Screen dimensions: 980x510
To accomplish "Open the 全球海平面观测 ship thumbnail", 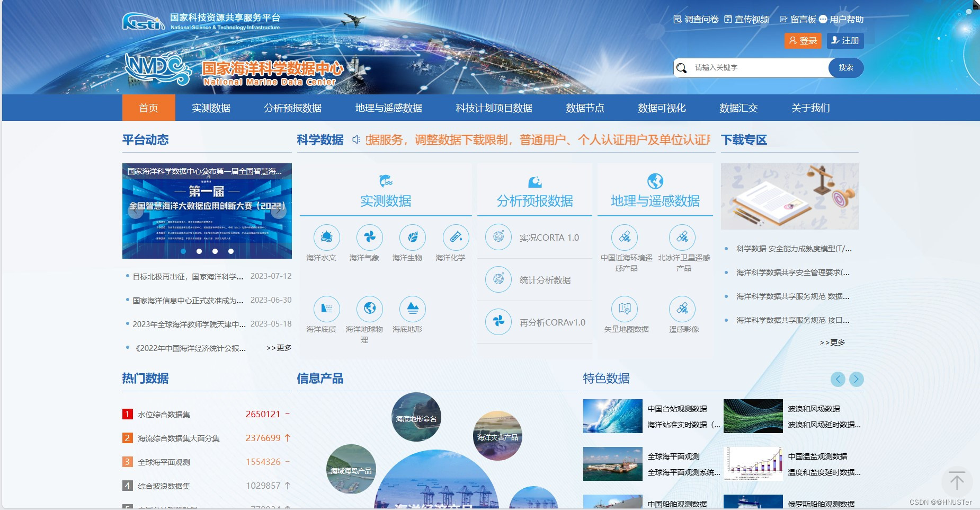I will 613,464.
